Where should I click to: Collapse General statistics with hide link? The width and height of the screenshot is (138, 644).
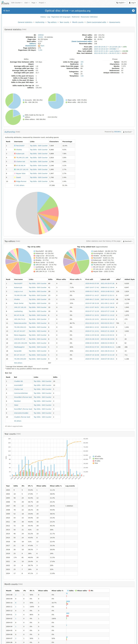24,30
